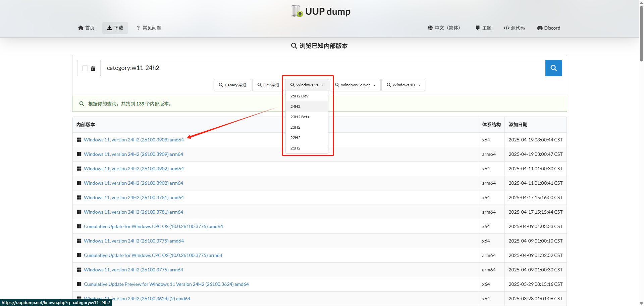
Task: Open the 下载 downloads tab
Action: pyautogui.click(x=115, y=28)
